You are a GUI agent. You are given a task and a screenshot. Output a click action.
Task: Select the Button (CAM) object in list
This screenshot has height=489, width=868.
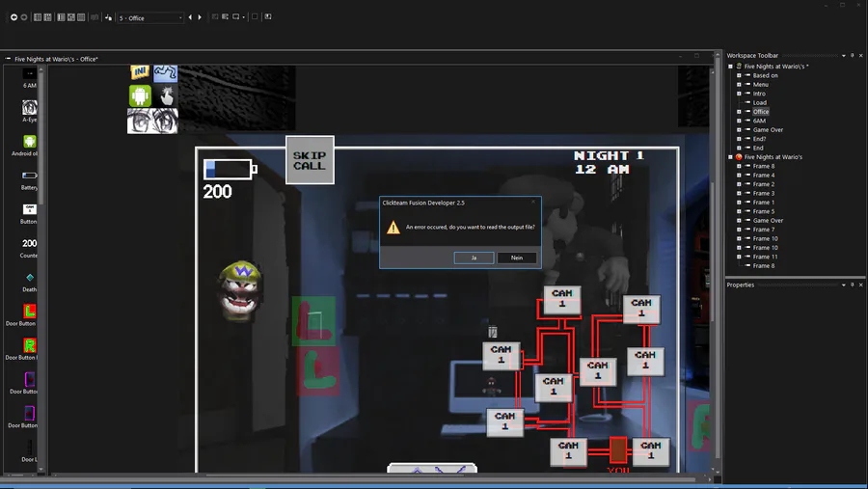pos(29,214)
